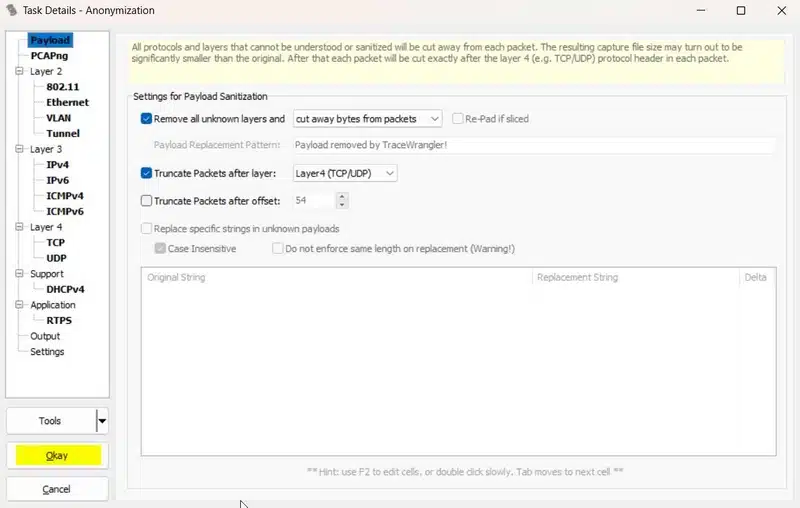Click the Tools button

pyautogui.click(x=51, y=421)
